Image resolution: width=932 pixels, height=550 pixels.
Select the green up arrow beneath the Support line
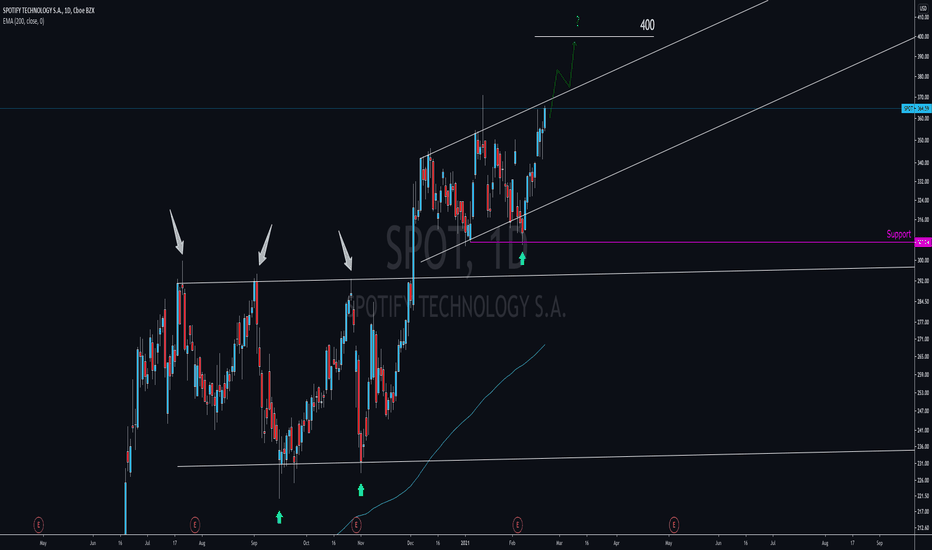(x=522, y=258)
